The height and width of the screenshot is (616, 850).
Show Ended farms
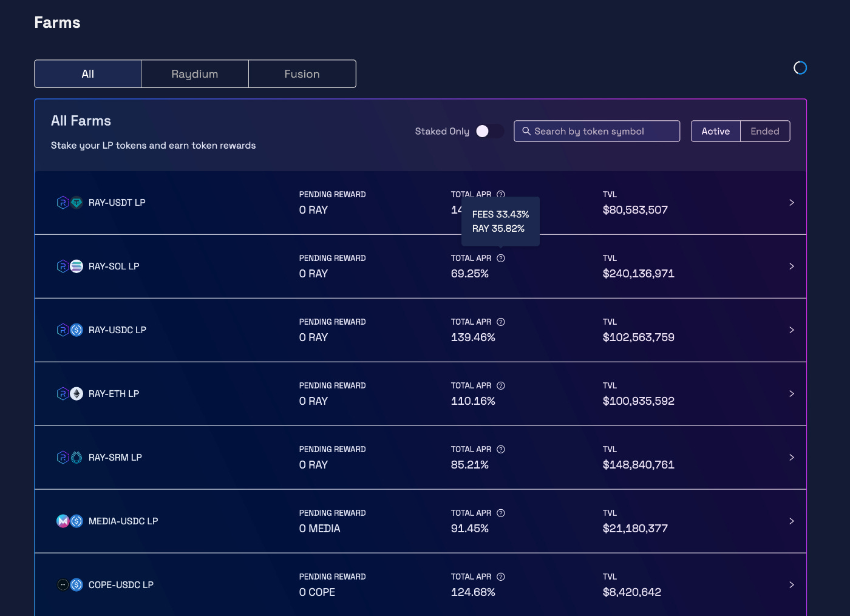765,131
